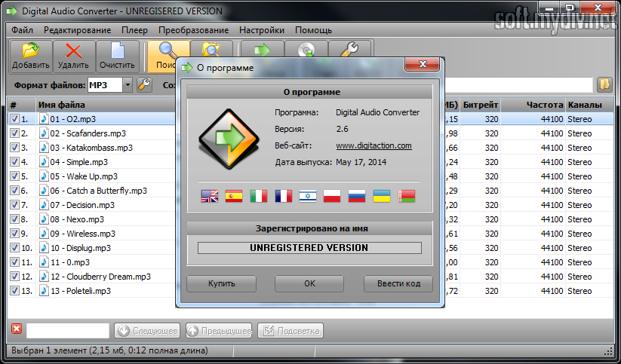Image resolution: width=621 pixels, height=364 pixels.
Task: Toggle the checkbox for 04 - Simple.mp3
Action: click(x=14, y=162)
